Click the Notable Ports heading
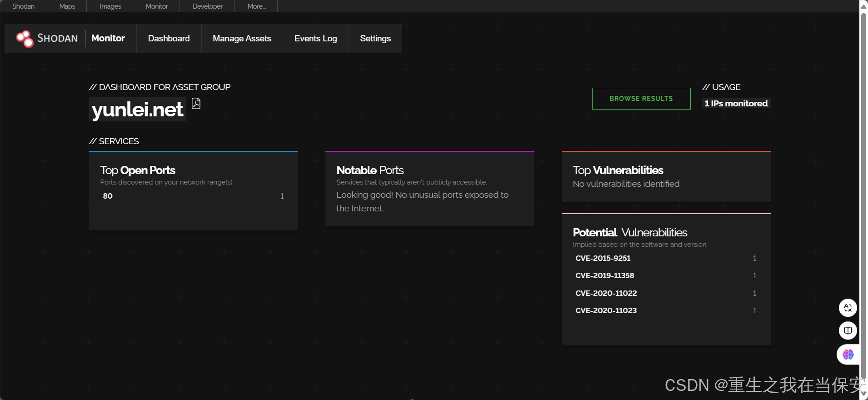 click(370, 170)
